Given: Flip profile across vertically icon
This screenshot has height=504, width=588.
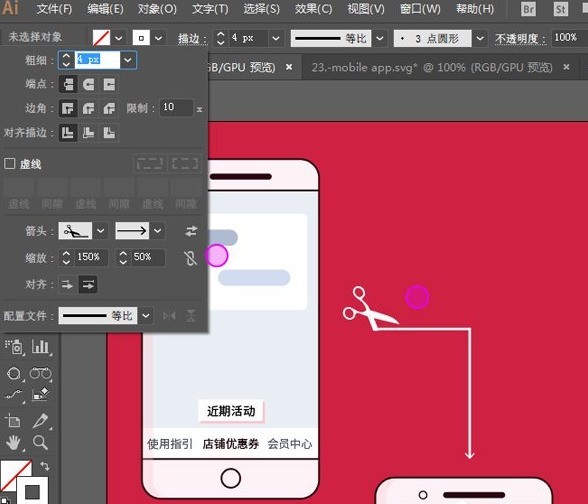Looking at the screenshot, I should (191, 316).
